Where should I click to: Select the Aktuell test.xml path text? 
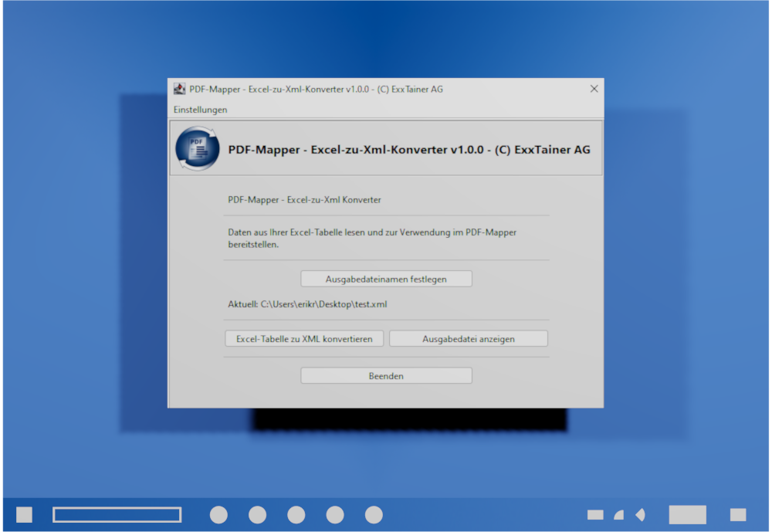307,304
